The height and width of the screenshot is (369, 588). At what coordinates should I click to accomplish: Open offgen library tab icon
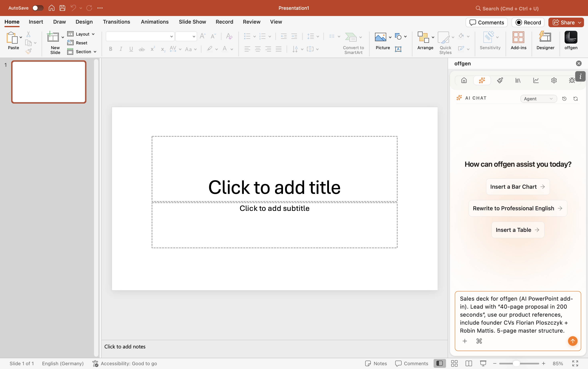click(518, 80)
